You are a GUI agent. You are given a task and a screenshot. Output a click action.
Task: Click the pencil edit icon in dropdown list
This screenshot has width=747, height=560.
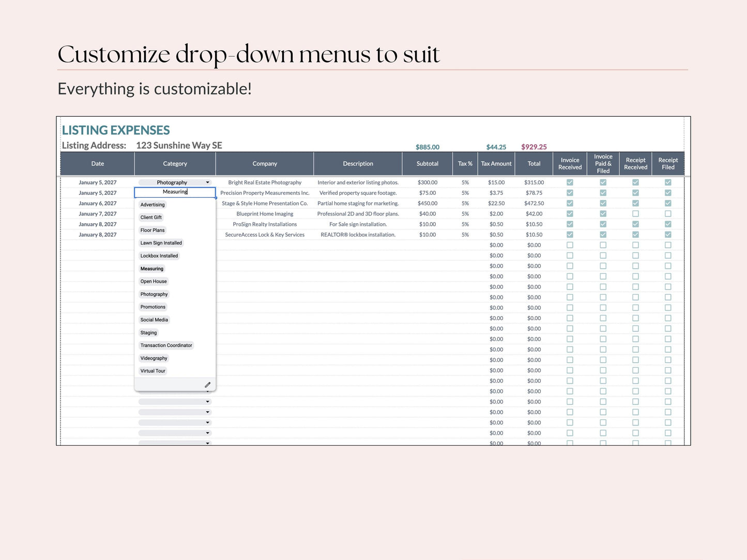207,385
